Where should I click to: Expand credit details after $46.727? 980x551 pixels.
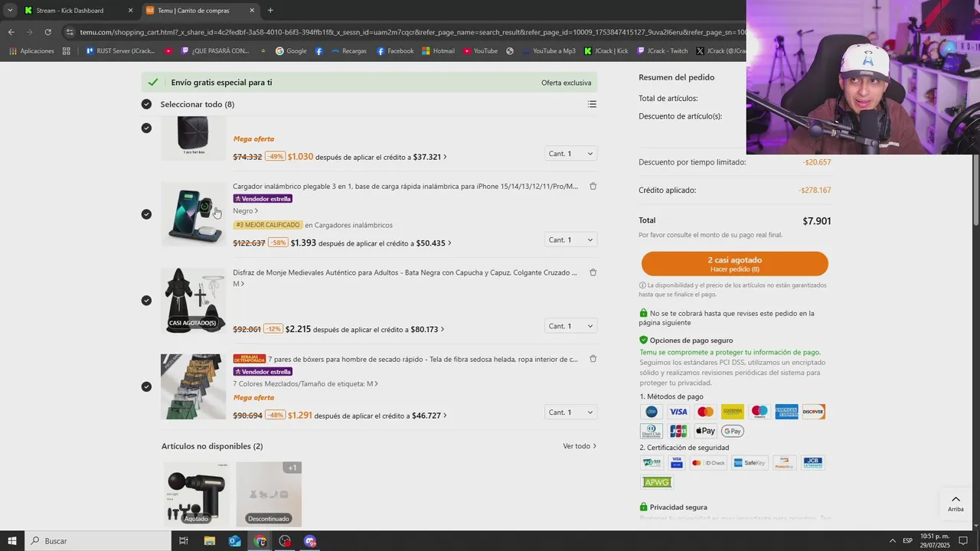pos(445,416)
